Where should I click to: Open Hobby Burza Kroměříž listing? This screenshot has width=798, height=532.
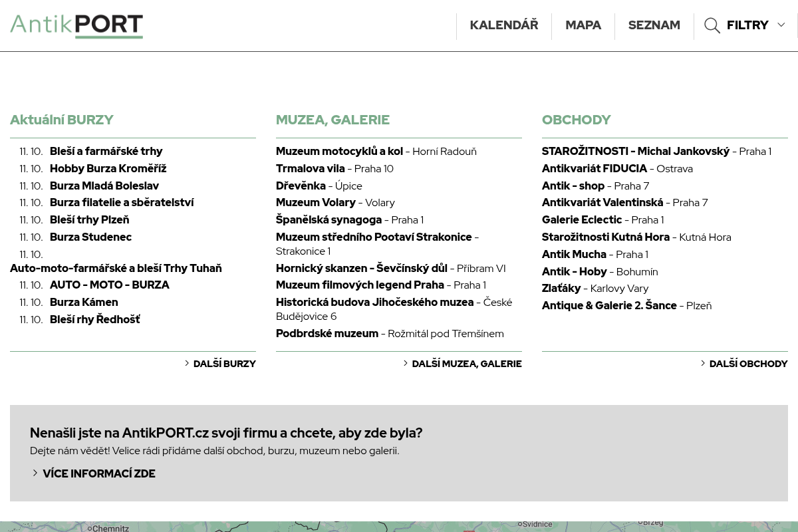[108, 169]
